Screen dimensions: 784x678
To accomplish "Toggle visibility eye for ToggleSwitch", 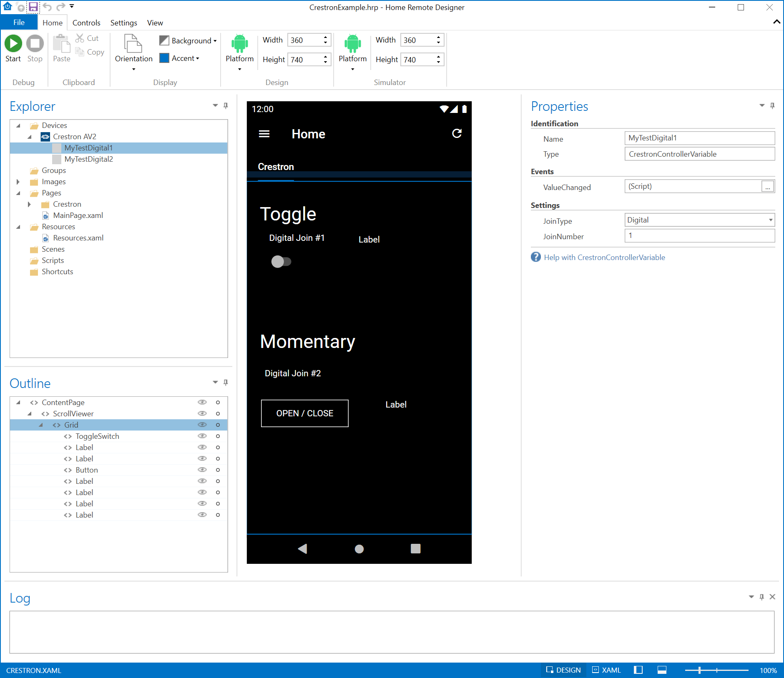I will [202, 436].
